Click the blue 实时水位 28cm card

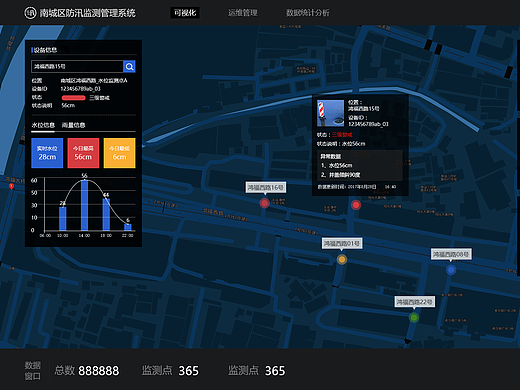pyautogui.click(x=47, y=153)
